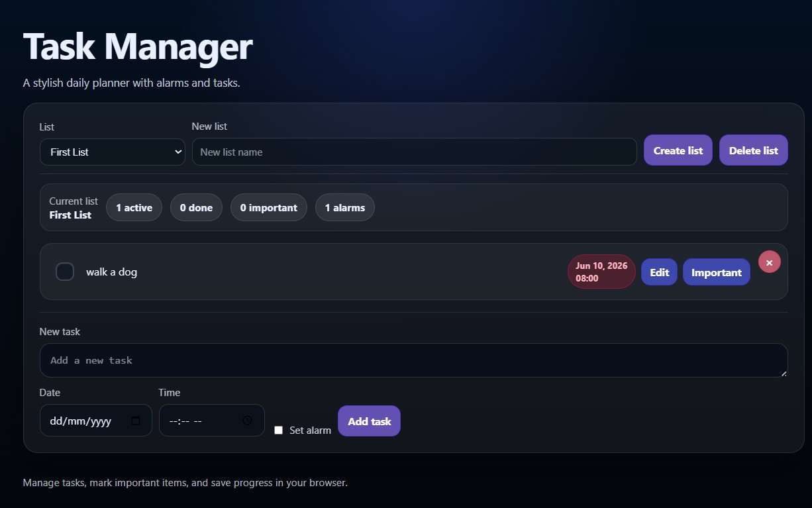Click the Jun 10, 2026 08:00 alarm badge

[601, 272]
